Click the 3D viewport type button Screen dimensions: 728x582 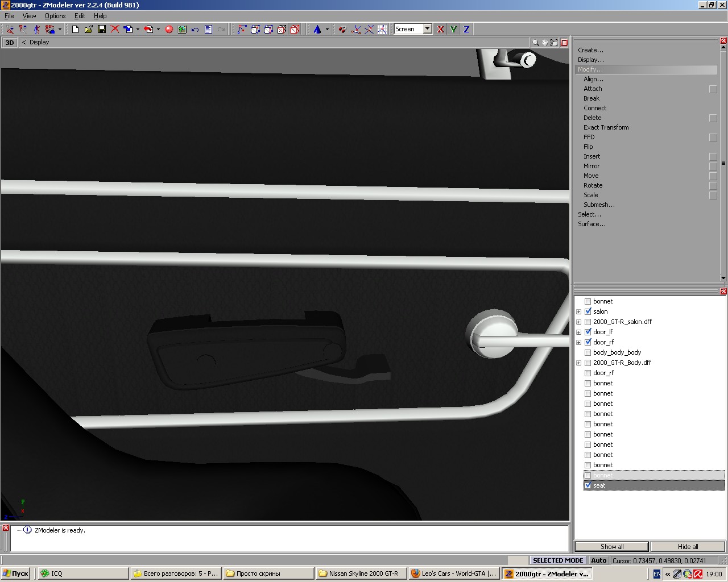[x=10, y=43]
